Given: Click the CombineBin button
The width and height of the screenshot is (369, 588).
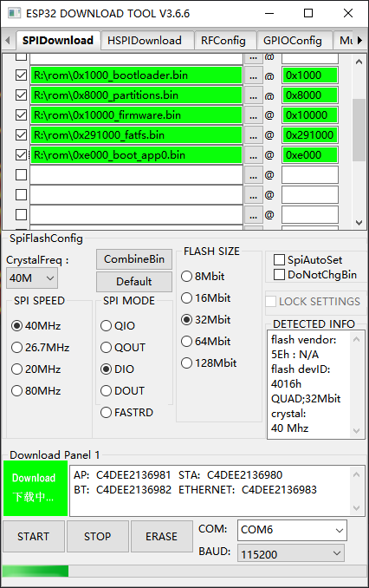Looking at the screenshot, I should pyautogui.click(x=134, y=259).
